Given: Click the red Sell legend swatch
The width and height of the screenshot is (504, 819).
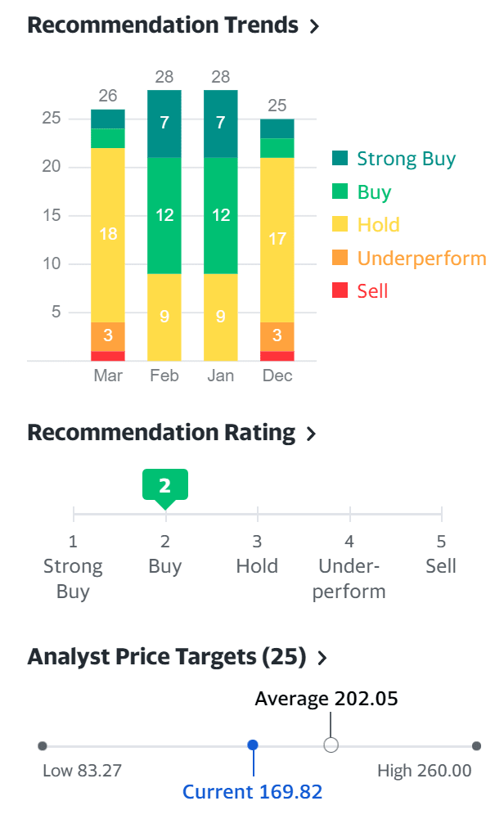Looking at the screenshot, I should pyautogui.click(x=340, y=291).
